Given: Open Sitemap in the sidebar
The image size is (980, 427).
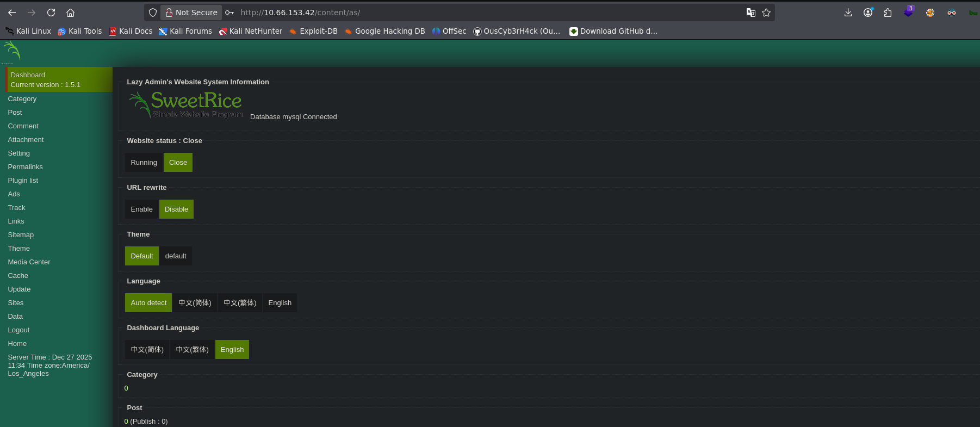Looking at the screenshot, I should click(x=21, y=235).
